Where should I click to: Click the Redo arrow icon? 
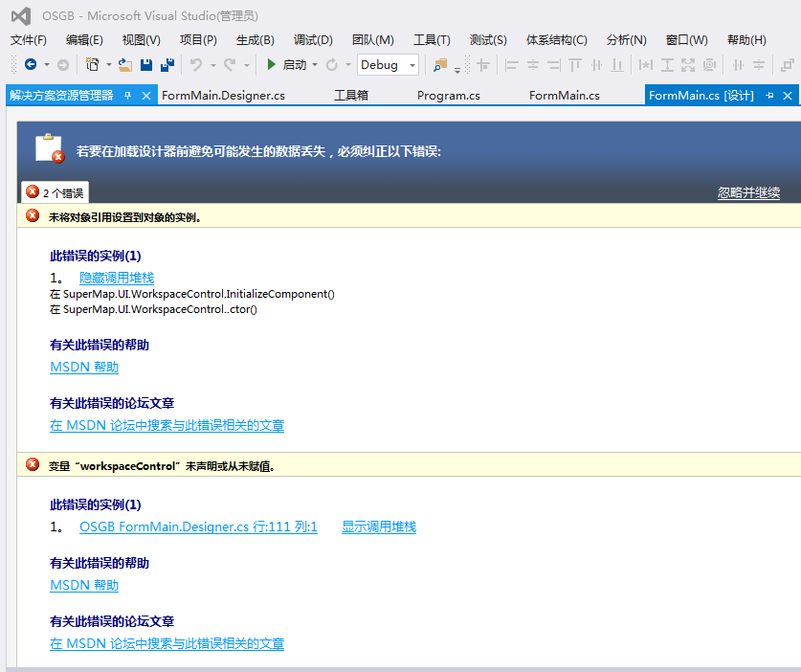(230, 64)
